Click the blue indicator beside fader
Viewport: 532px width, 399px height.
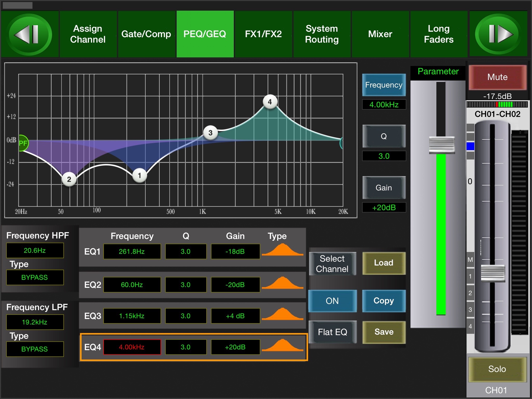tap(470, 146)
